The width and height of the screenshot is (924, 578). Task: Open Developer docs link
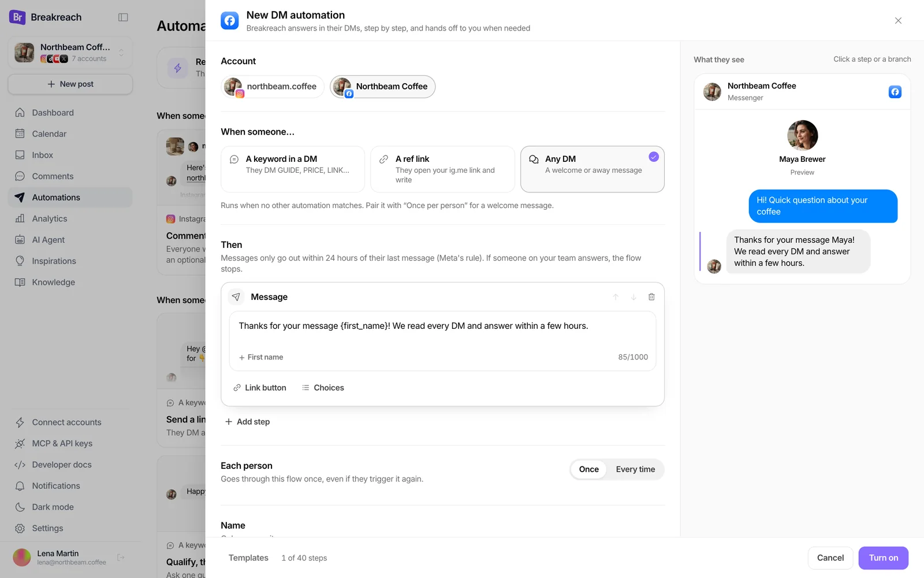point(70,465)
